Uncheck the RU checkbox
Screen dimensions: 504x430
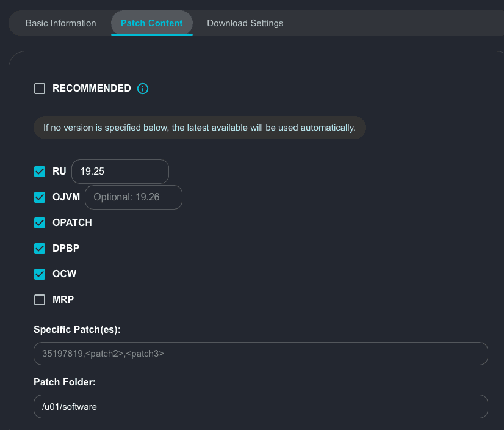click(x=40, y=172)
